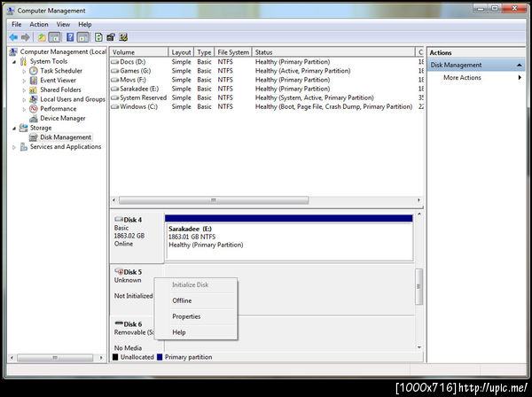This screenshot has height=397, width=532.
Task: Click the Storage node icon
Action: click(x=23, y=128)
